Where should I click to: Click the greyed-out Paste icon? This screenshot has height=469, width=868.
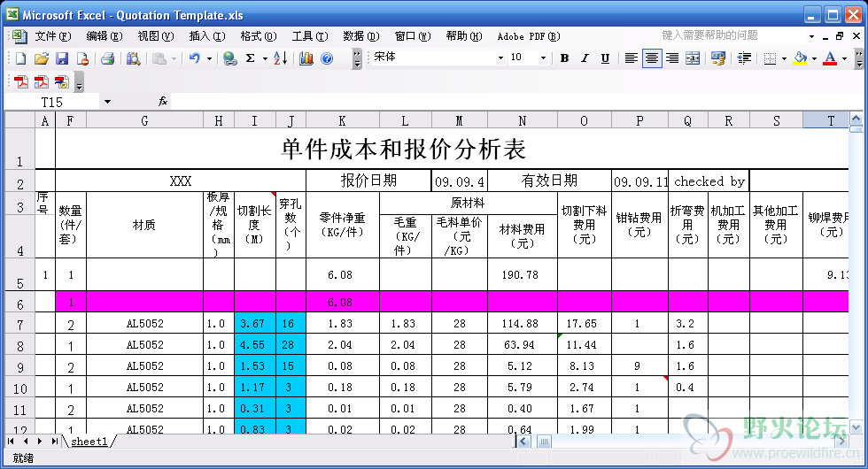click(x=159, y=58)
